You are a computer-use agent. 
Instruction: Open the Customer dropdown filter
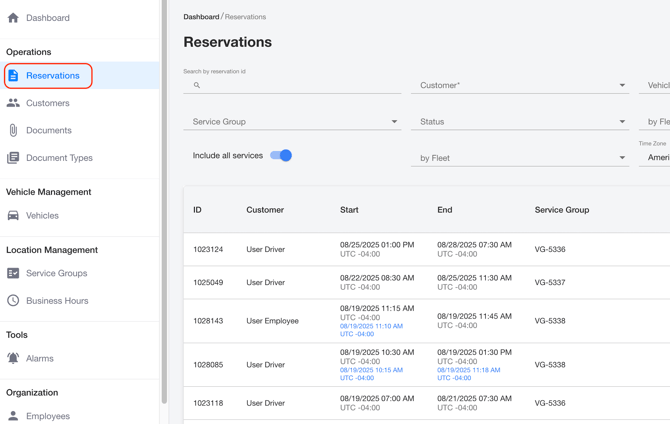[520, 86]
